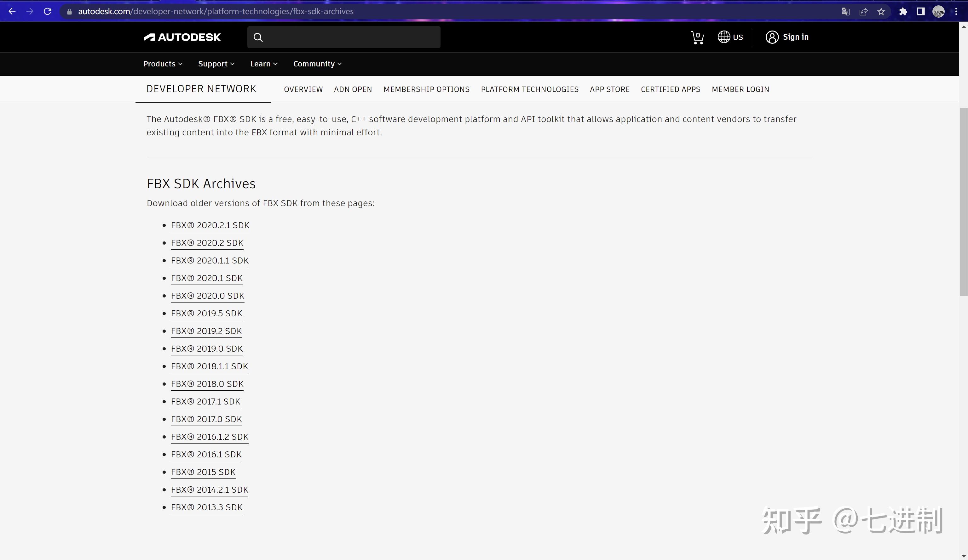Open the shopping cart icon
Viewport: 968px width, 560px height.
click(x=697, y=37)
